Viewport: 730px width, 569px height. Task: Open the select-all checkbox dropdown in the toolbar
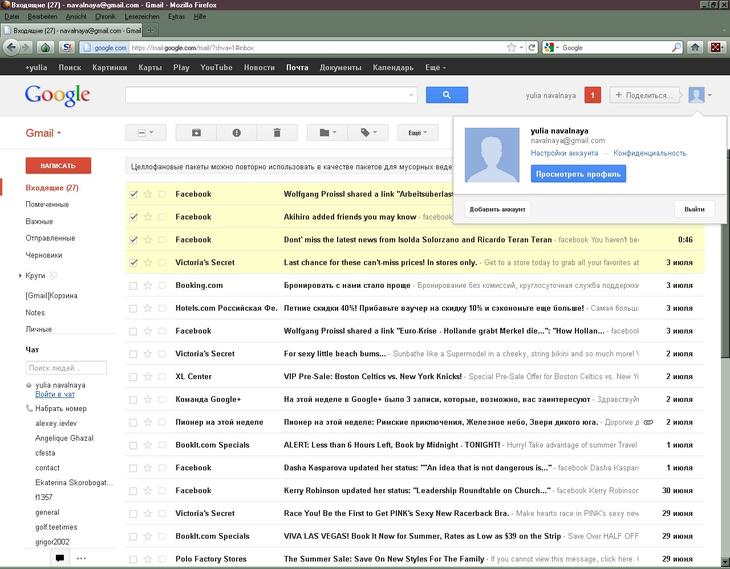146,133
